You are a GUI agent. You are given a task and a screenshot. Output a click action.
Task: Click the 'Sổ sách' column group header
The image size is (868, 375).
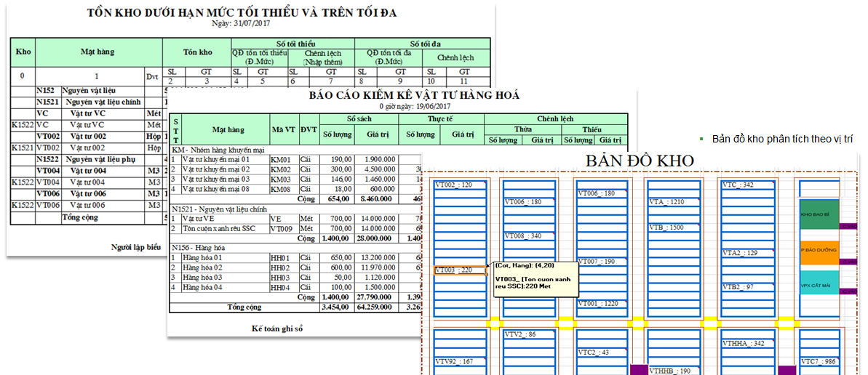tap(359, 119)
